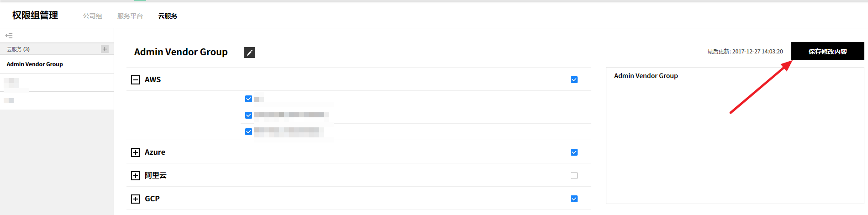The height and width of the screenshot is (215, 868).
Task: Expand the 阿里云 section
Action: pyautogui.click(x=136, y=176)
